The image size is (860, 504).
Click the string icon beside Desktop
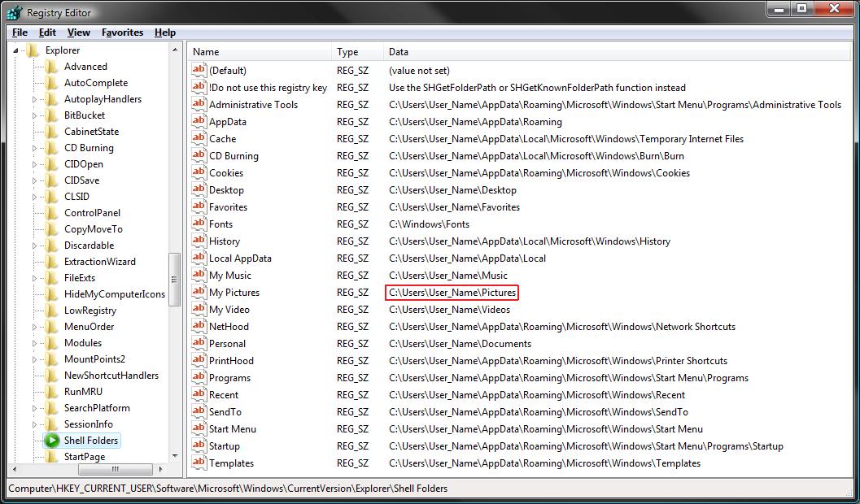(x=199, y=189)
